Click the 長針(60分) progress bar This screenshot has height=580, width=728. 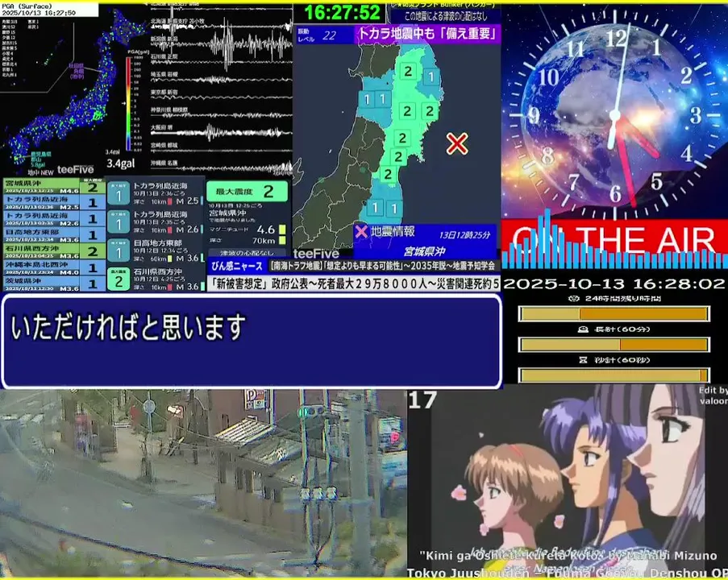tap(614, 345)
